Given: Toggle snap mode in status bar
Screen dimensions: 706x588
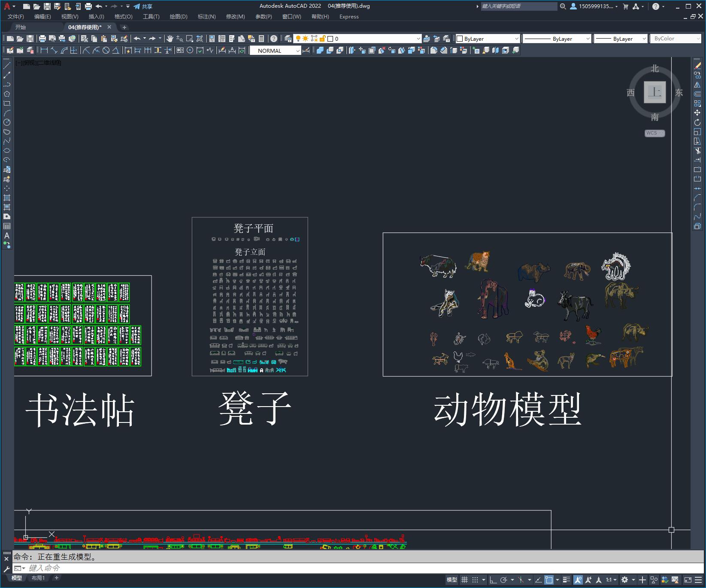Looking at the screenshot, I should click(475, 580).
